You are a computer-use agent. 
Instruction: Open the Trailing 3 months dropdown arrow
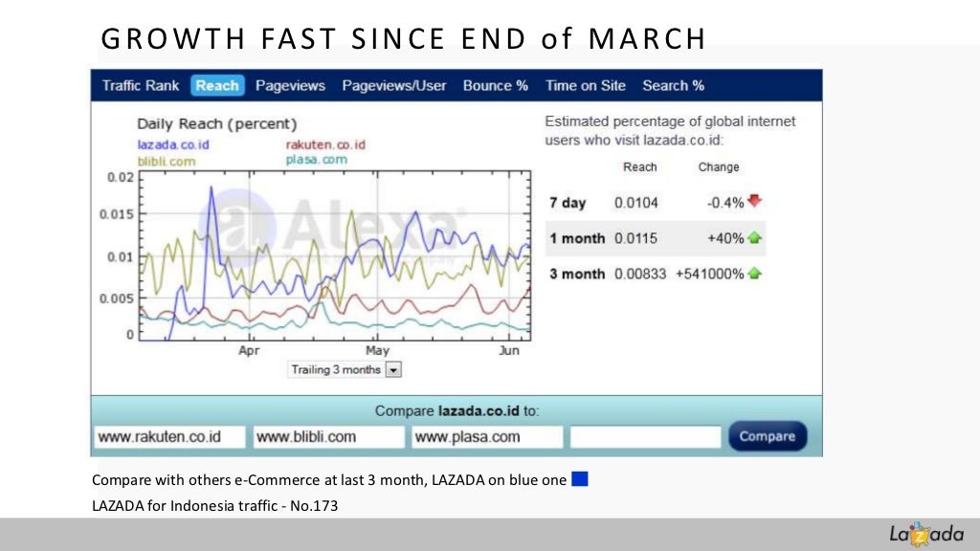coord(393,370)
